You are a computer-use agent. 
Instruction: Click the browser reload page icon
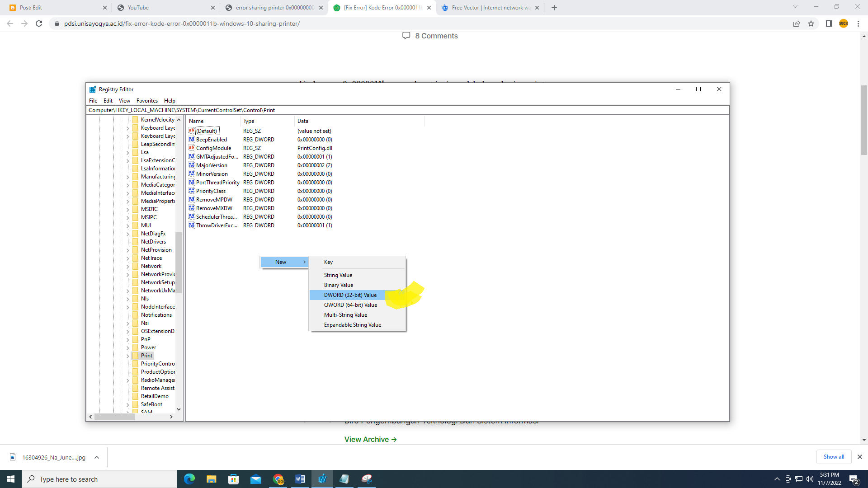click(39, 23)
